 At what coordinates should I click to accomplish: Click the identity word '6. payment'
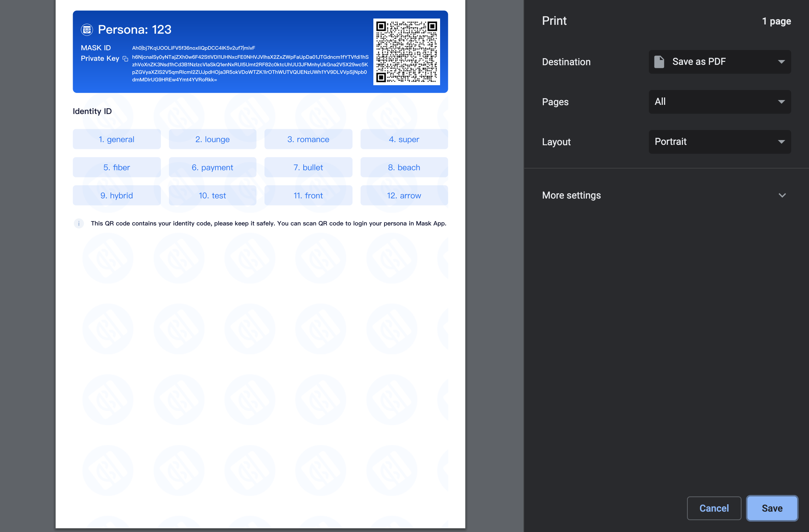click(212, 167)
